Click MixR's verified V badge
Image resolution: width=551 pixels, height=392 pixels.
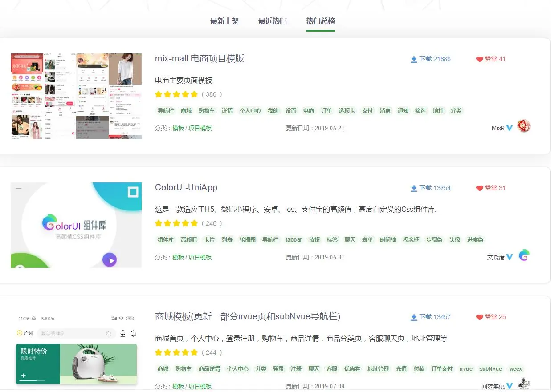(510, 128)
